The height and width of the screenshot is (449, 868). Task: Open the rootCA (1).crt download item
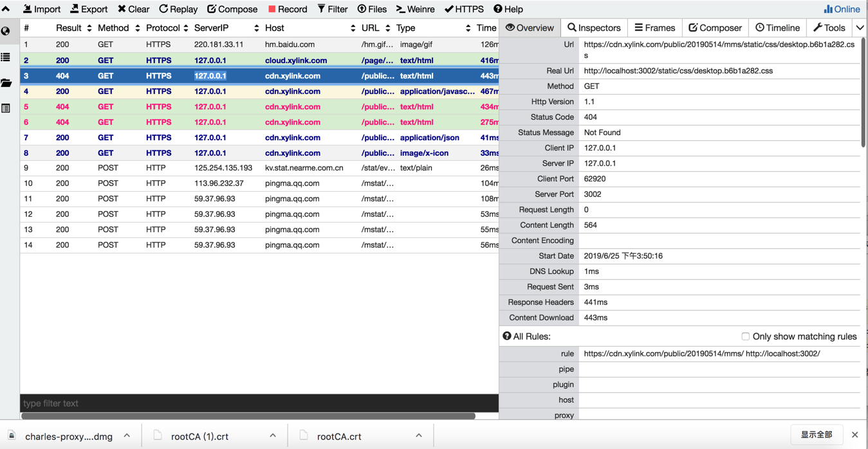[x=192, y=436]
